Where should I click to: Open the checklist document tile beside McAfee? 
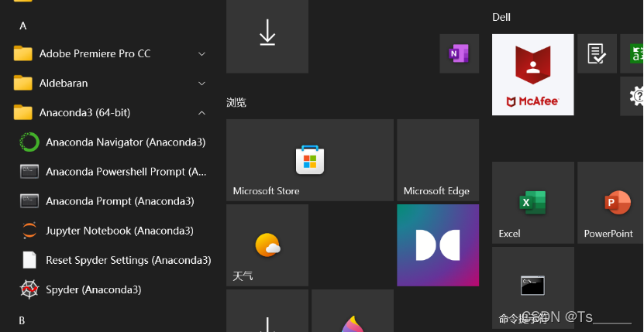598,53
